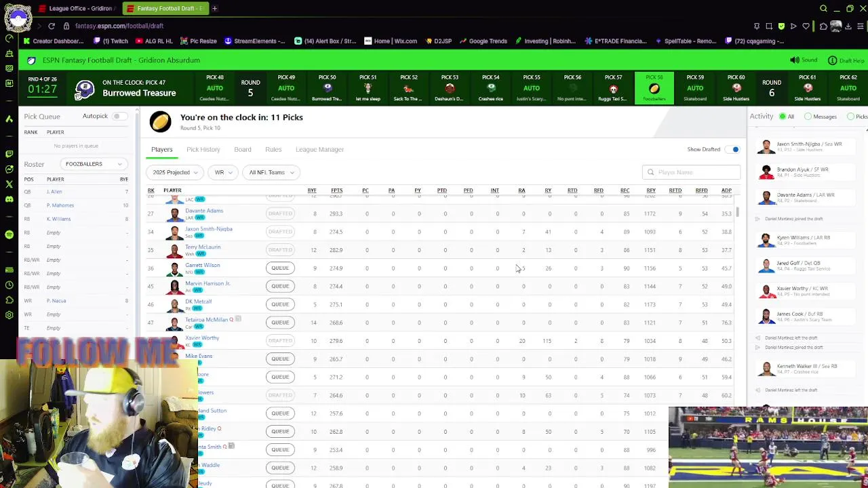Toggle the Show Drafted switch
Viewport: 868px width, 488px height.
click(x=733, y=149)
